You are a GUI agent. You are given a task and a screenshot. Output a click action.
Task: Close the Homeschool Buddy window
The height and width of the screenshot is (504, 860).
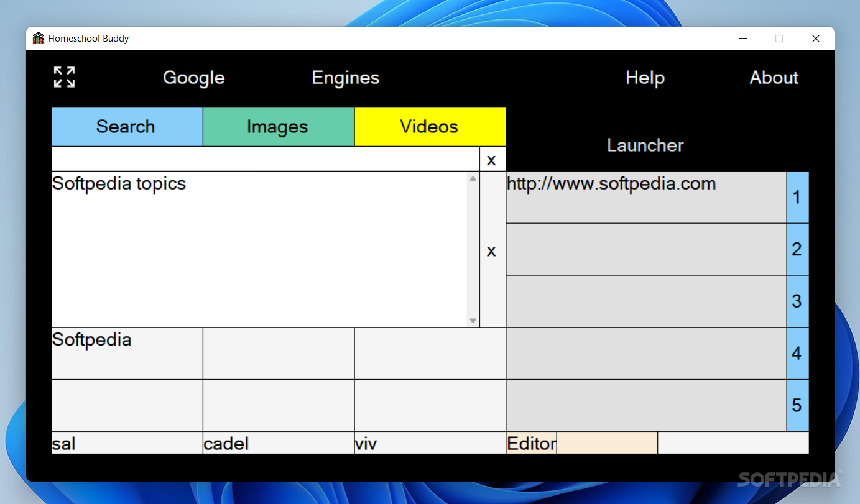click(816, 39)
